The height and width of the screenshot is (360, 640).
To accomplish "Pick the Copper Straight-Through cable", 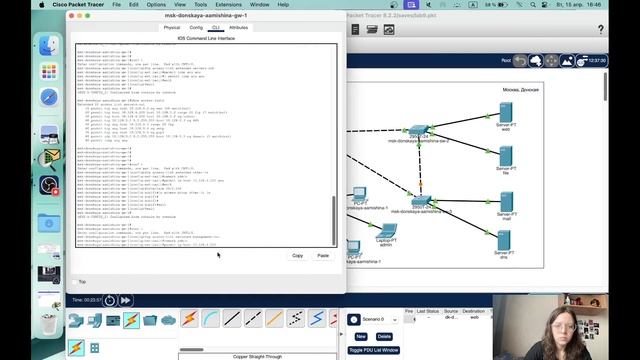I will coord(232,318).
